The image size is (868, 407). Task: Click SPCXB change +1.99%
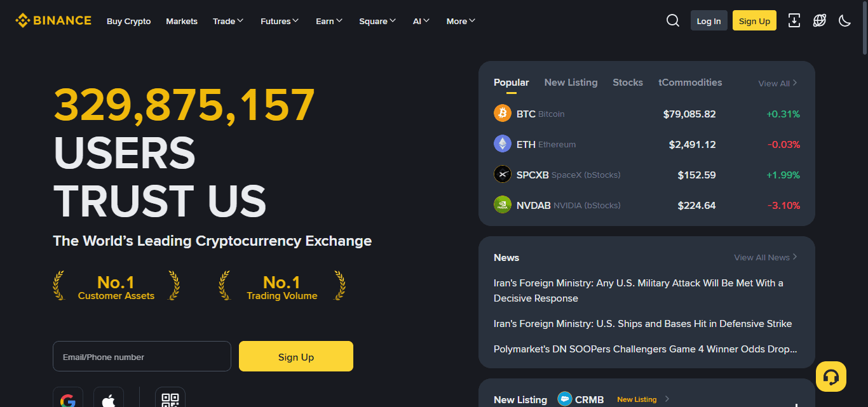[x=783, y=175]
